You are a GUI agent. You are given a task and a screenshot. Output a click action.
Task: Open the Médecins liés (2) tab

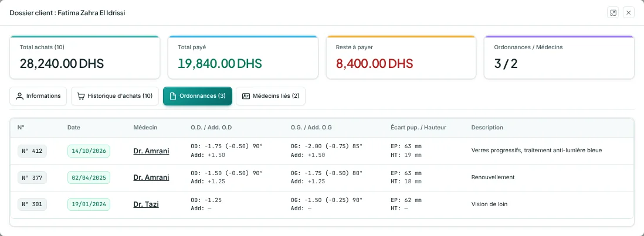(270, 96)
